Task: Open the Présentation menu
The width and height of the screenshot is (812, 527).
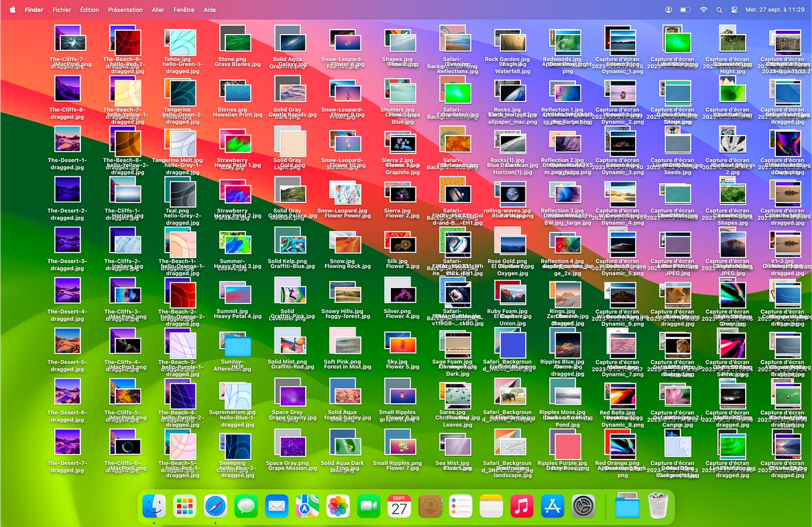Action: 125,9
